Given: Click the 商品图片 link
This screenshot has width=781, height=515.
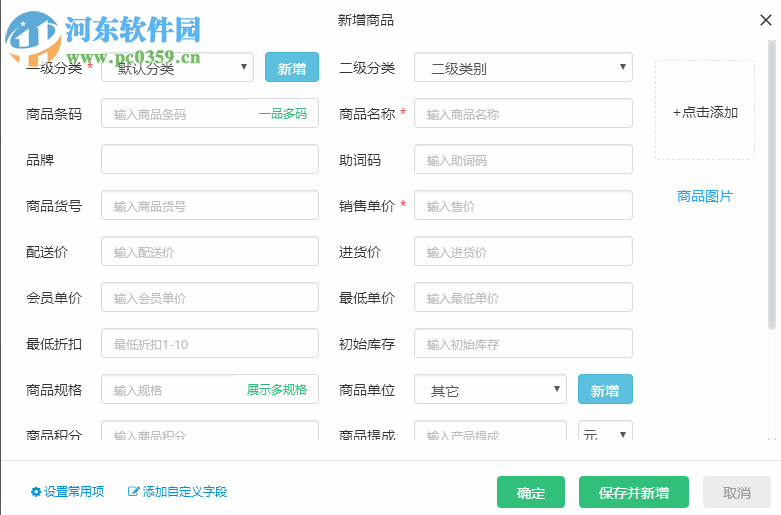Looking at the screenshot, I should click(704, 196).
